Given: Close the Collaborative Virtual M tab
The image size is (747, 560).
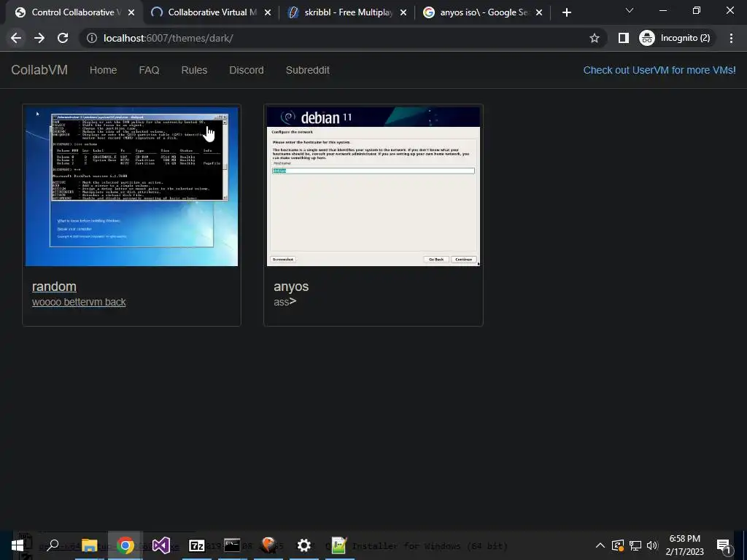Looking at the screenshot, I should (x=268, y=13).
